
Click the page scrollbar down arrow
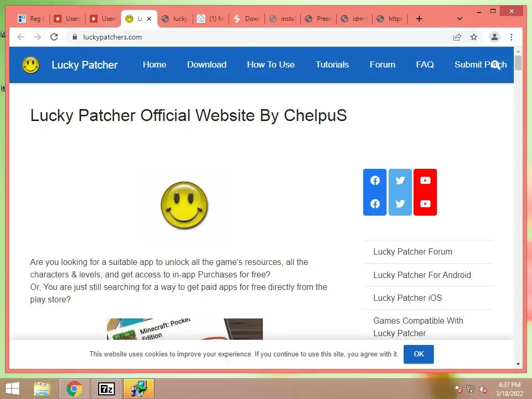(x=518, y=364)
